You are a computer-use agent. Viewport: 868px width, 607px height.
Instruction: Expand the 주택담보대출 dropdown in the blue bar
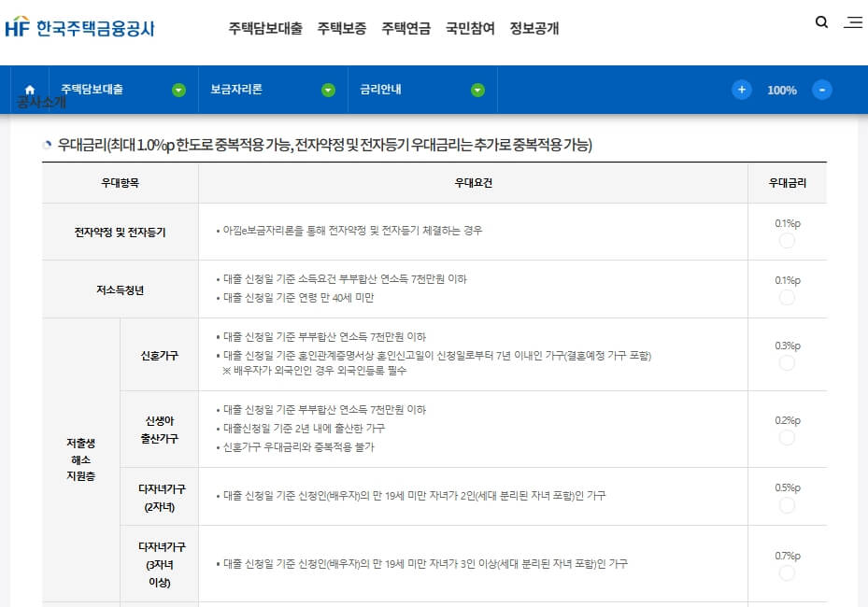pyautogui.click(x=178, y=90)
